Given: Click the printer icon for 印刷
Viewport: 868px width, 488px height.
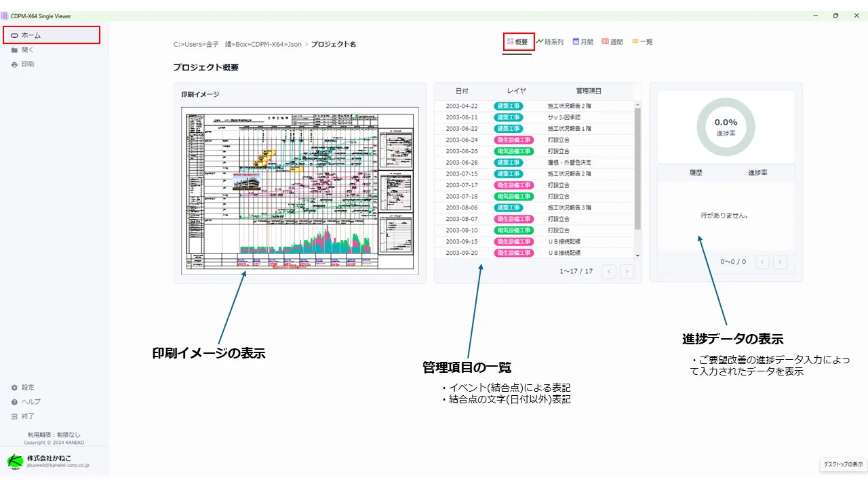Looking at the screenshot, I should pyautogui.click(x=14, y=64).
